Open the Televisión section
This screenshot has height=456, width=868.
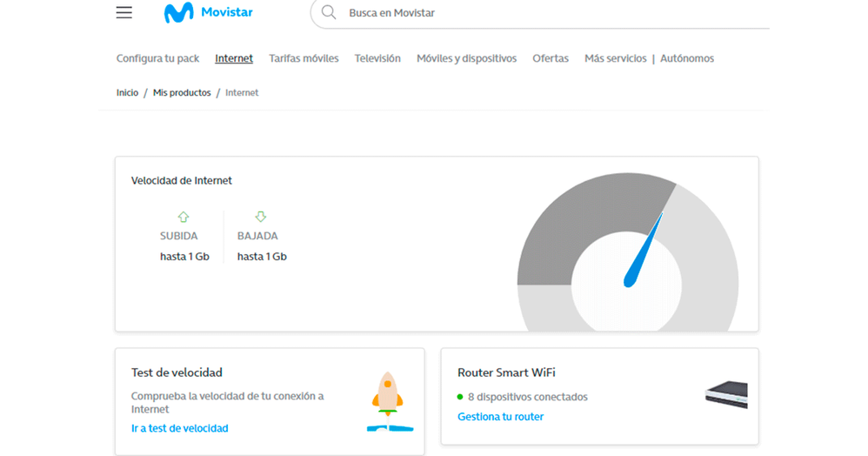click(377, 58)
